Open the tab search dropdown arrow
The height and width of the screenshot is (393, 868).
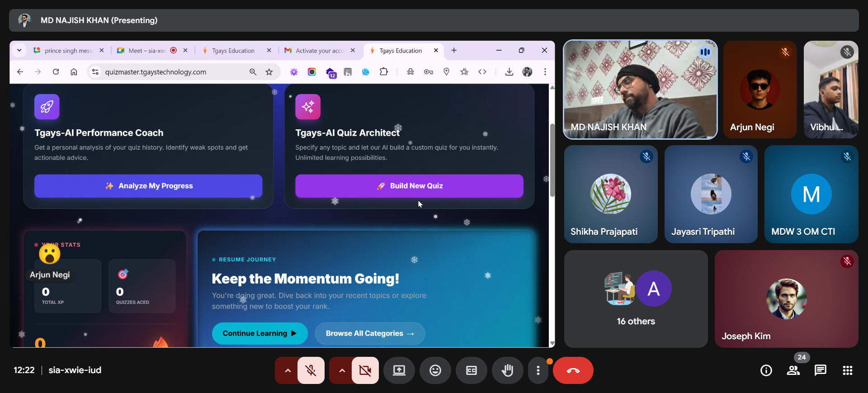[x=19, y=51]
